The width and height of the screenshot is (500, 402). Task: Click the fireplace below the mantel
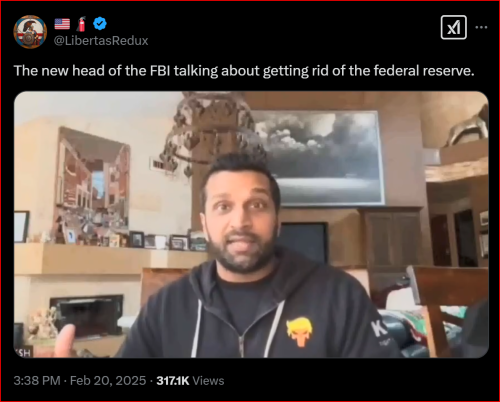(86, 315)
